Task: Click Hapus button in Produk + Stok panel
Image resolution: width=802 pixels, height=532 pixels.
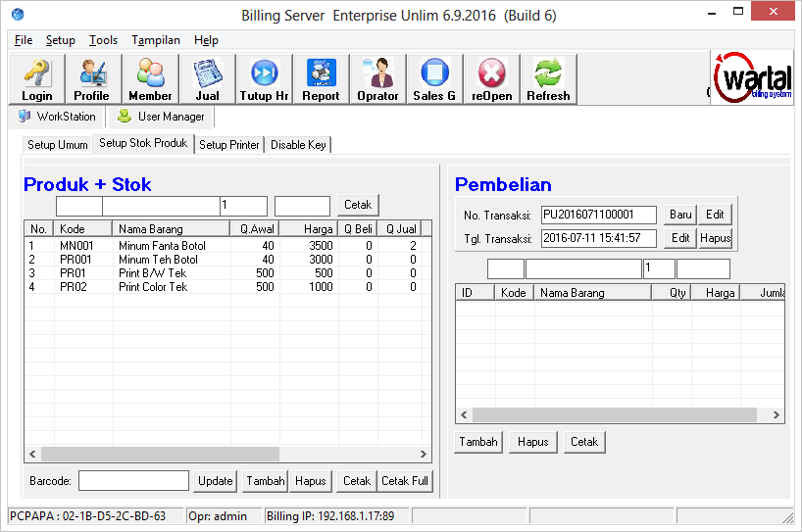Action: click(x=311, y=481)
